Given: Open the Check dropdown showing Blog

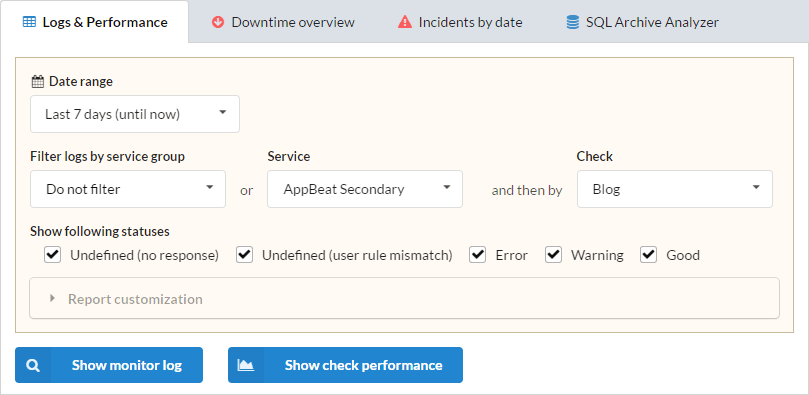Looking at the screenshot, I should click(675, 189).
